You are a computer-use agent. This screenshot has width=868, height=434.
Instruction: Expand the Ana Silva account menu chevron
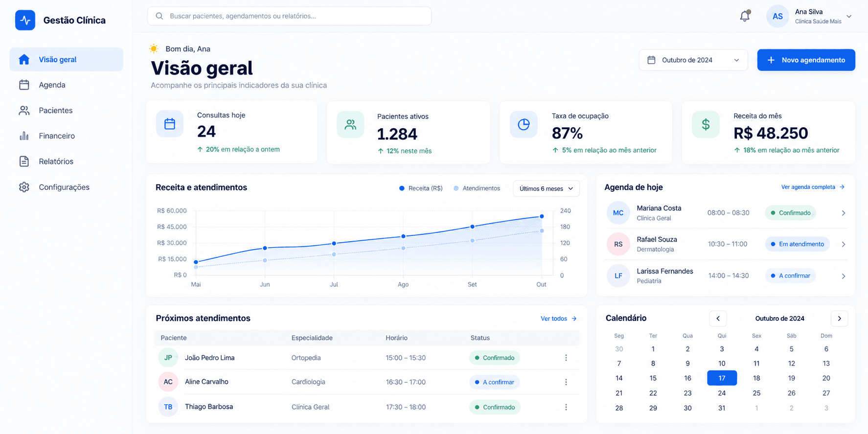tap(849, 16)
